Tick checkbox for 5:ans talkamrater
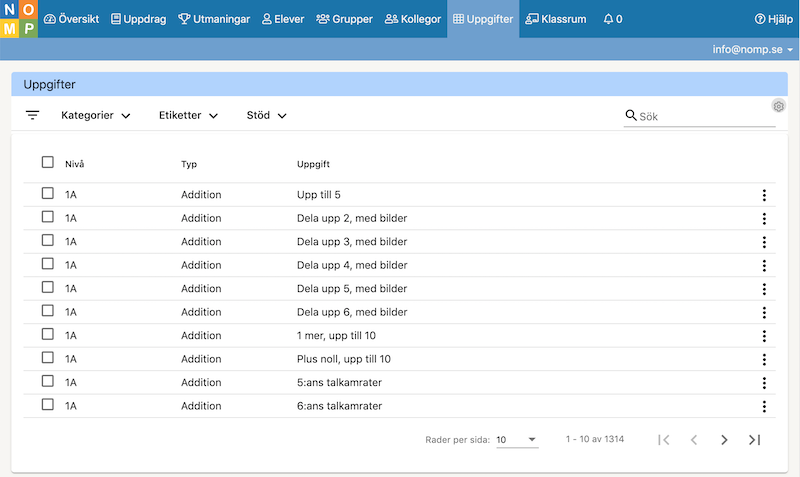The image size is (800, 477). (47, 381)
